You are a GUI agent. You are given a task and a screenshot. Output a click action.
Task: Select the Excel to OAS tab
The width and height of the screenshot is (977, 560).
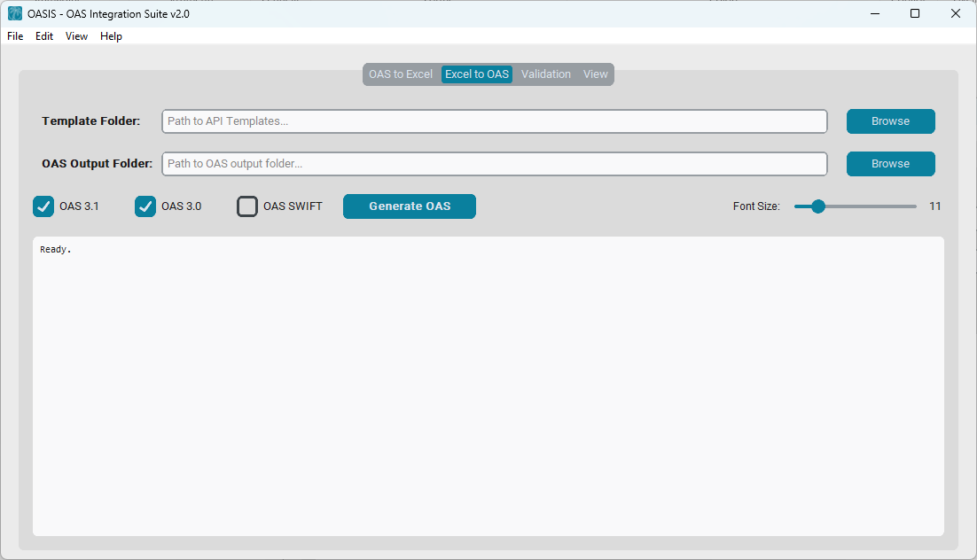tap(476, 74)
